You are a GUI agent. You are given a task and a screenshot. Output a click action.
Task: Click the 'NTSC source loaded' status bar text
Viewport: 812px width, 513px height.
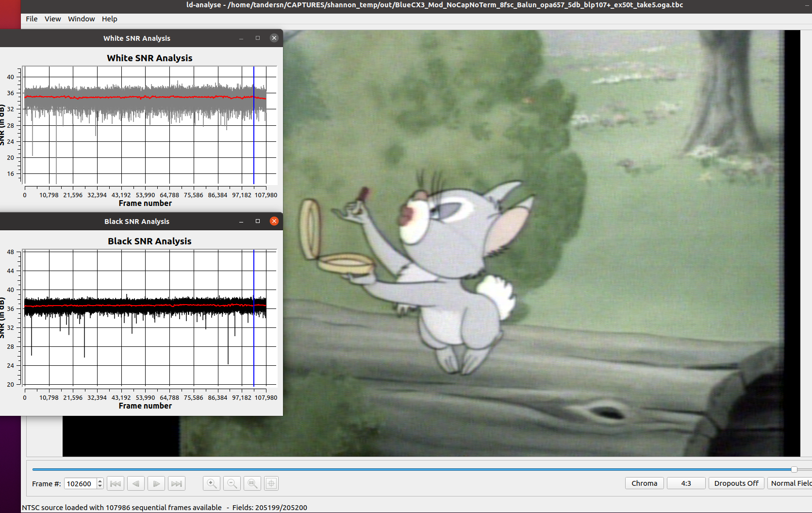(x=122, y=508)
